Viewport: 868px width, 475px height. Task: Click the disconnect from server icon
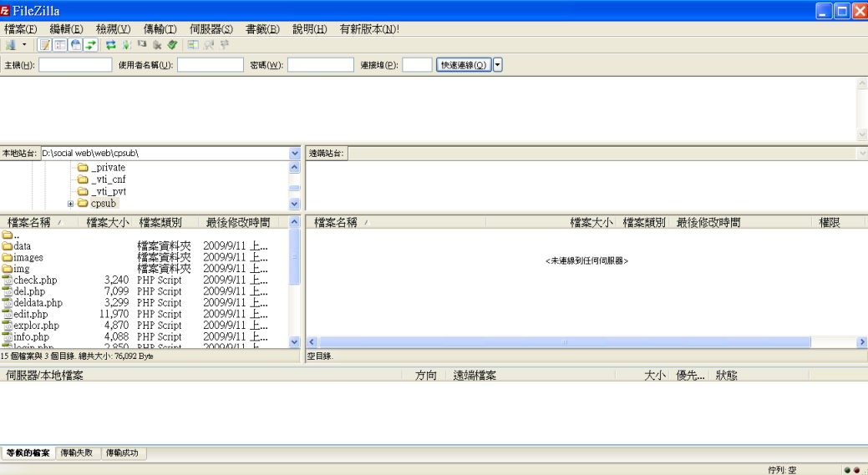(x=157, y=45)
